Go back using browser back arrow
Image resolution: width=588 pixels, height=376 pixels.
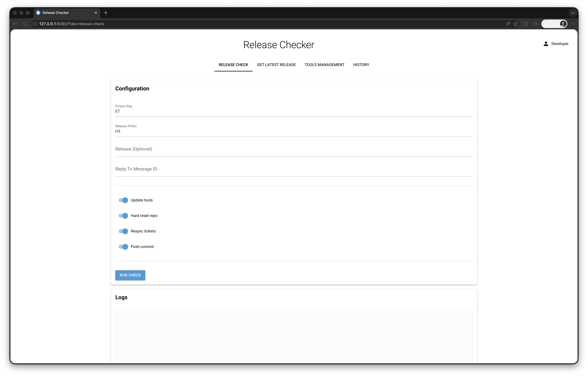point(15,24)
